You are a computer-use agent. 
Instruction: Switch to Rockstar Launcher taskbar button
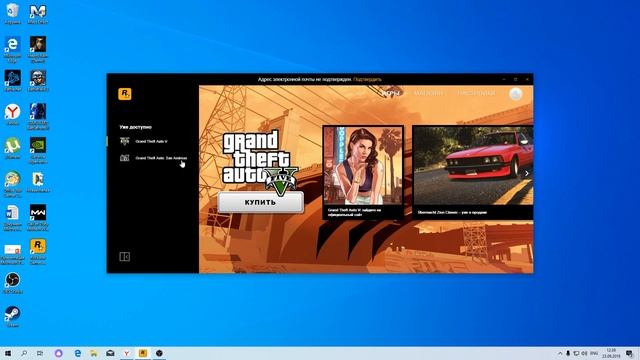tap(143, 353)
